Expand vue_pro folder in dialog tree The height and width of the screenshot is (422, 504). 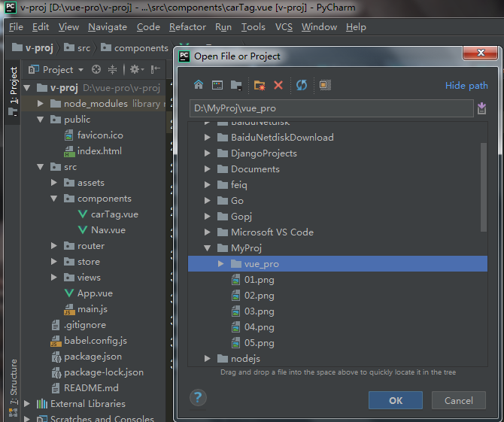[x=221, y=264]
